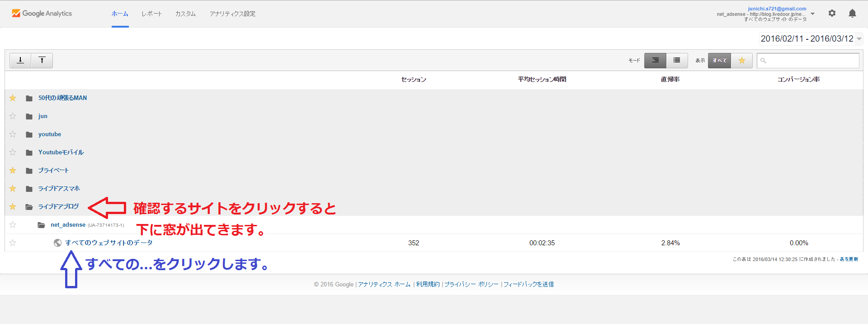This screenshot has height=324, width=868.
Task: Star the jun account
Action: (x=13, y=116)
